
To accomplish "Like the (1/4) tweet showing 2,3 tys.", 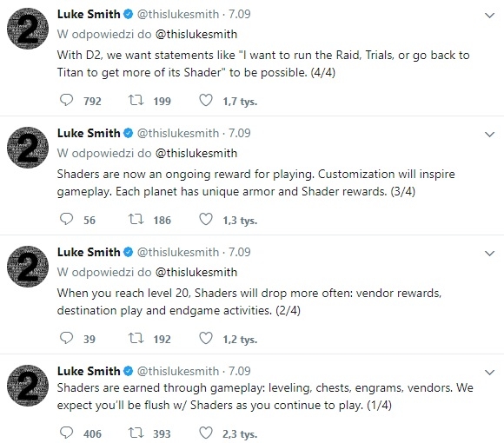I will [x=206, y=433].
